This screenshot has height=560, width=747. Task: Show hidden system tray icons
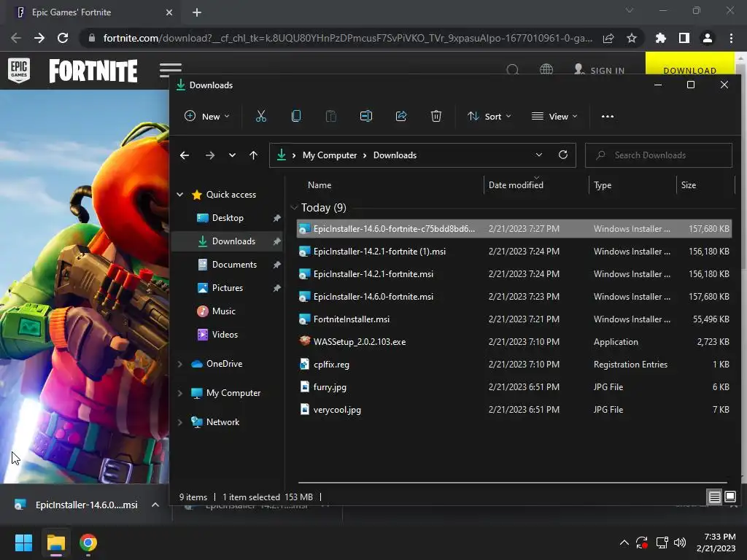coord(624,542)
